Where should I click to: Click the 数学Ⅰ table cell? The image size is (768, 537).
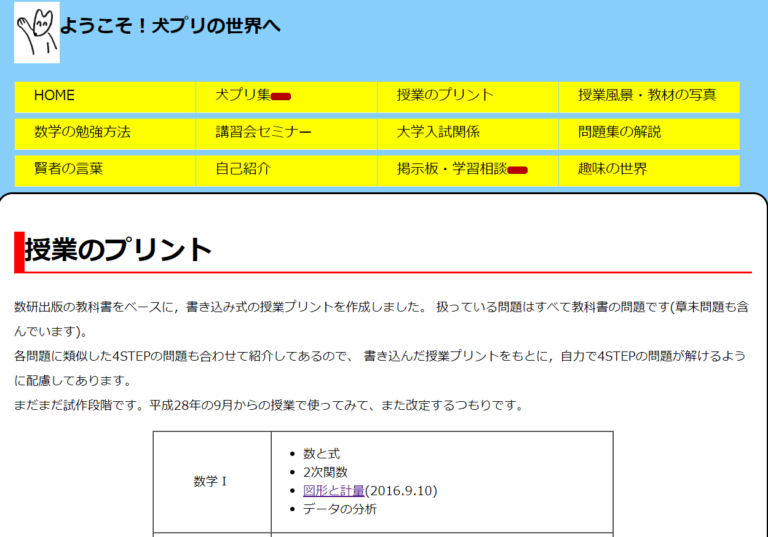212,482
